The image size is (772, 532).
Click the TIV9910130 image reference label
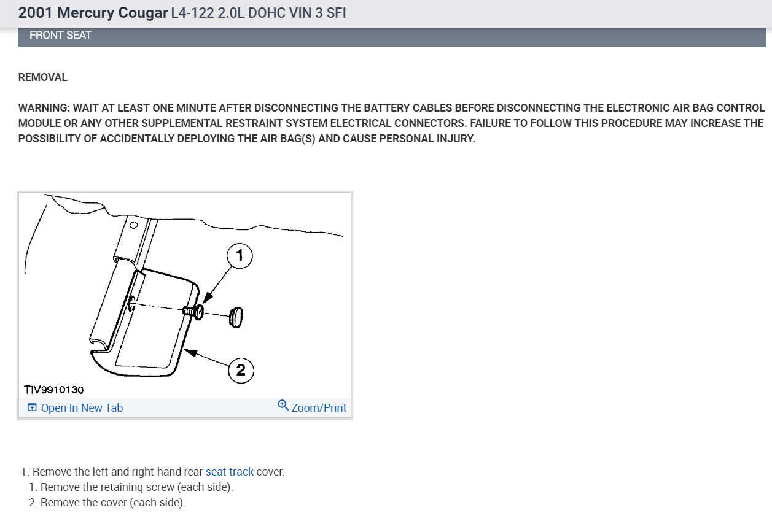pyautogui.click(x=53, y=390)
